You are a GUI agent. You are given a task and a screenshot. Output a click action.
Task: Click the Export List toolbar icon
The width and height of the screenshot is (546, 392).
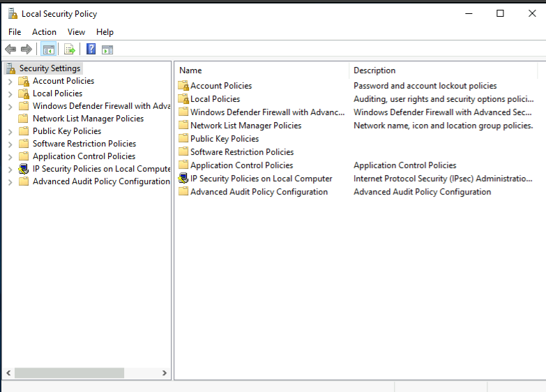[70, 50]
